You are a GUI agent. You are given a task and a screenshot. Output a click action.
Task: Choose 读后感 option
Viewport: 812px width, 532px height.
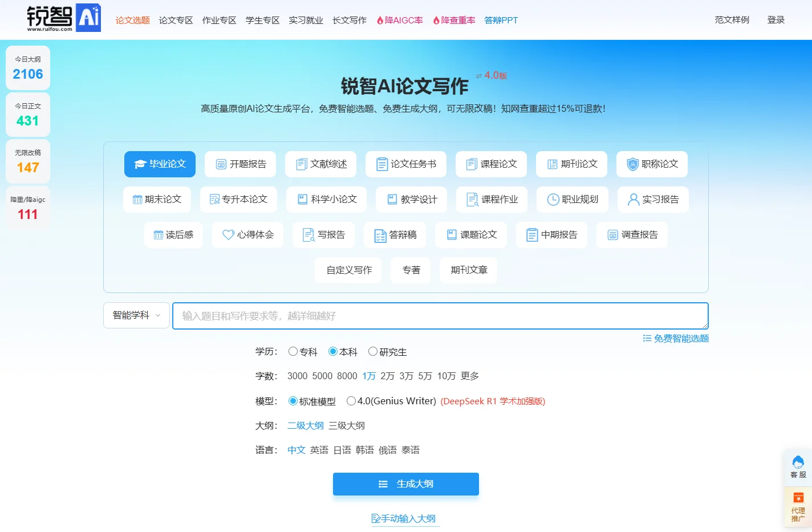(173, 235)
